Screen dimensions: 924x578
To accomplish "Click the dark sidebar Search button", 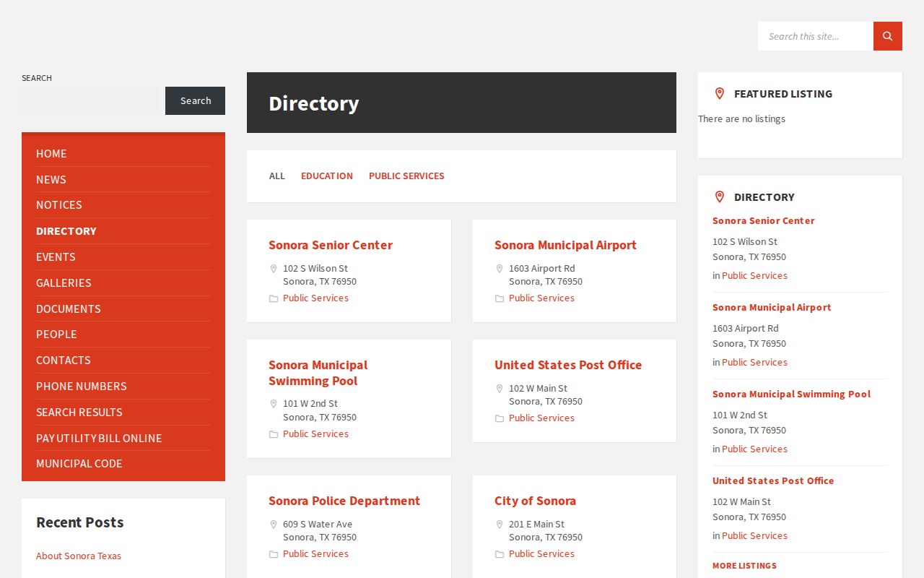I will [195, 100].
